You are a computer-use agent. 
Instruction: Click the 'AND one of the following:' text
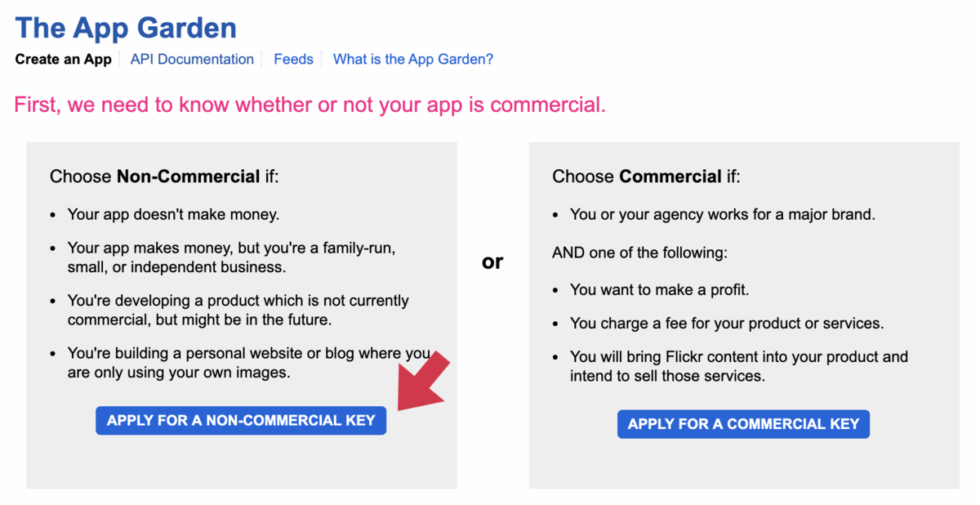click(639, 252)
